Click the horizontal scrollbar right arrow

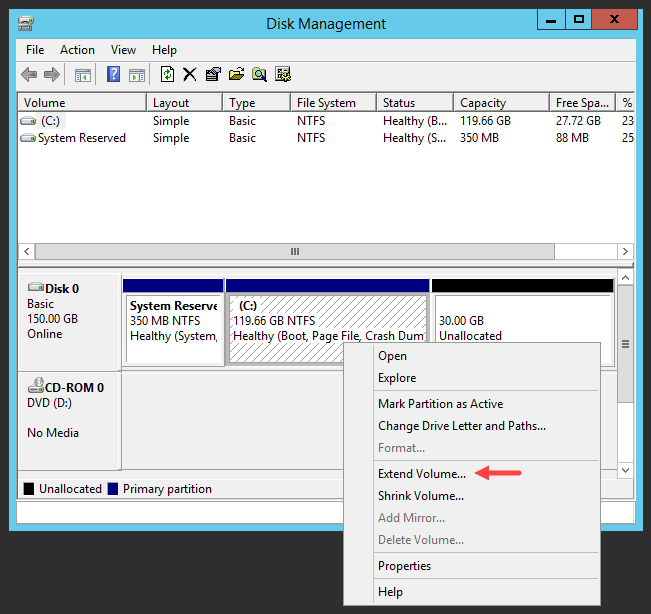[x=625, y=252]
